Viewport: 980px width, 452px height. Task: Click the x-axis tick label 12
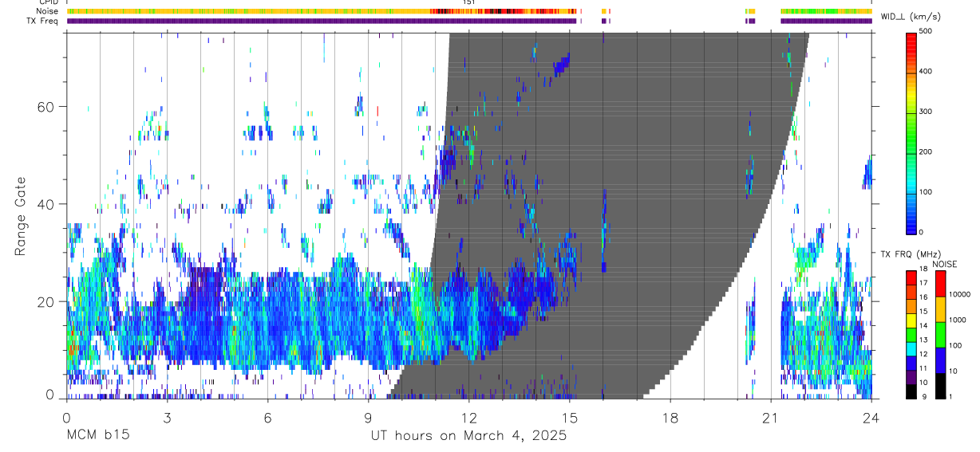point(468,417)
